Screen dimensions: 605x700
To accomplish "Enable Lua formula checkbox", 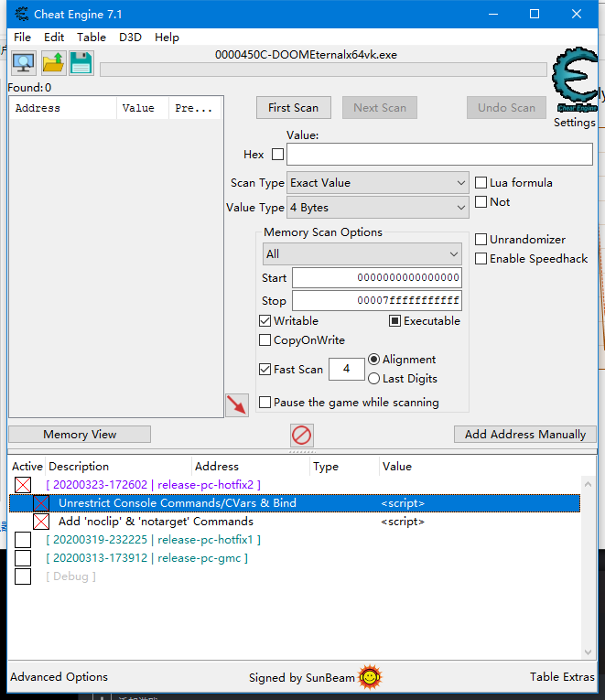I will [481, 183].
